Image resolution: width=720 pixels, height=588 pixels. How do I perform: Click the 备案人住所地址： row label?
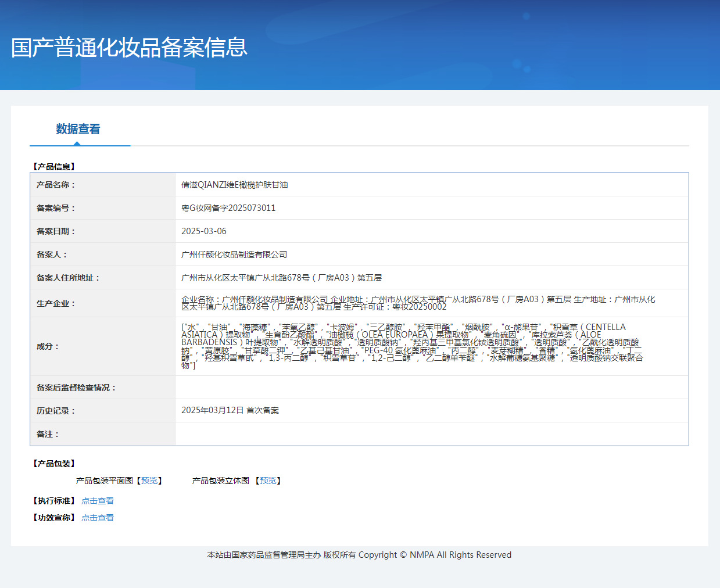point(68,278)
